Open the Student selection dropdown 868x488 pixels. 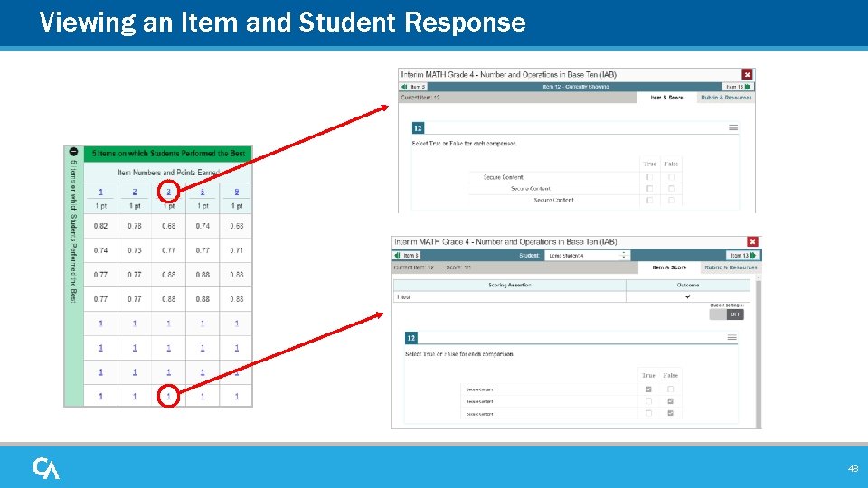coord(587,256)
